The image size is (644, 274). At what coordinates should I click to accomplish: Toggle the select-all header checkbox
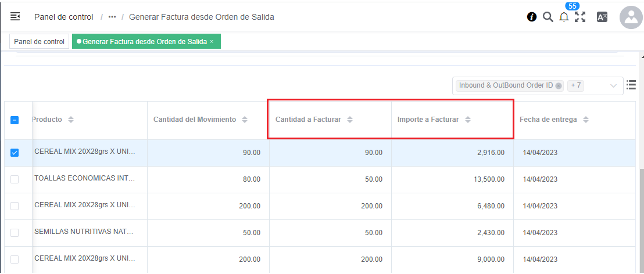[x=15, y=120]
